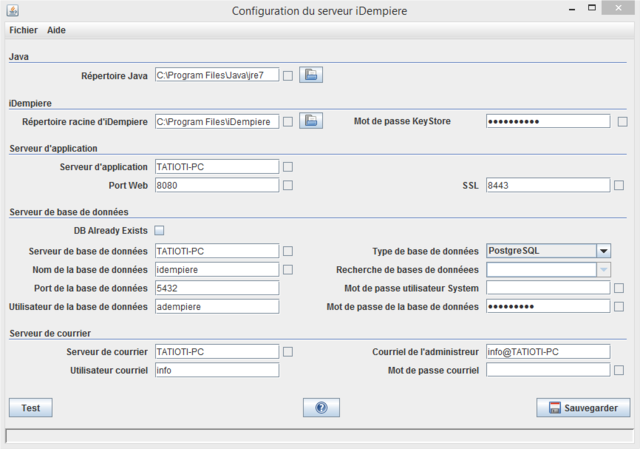Click the Utilisateur courriel input field

(216, 370)
